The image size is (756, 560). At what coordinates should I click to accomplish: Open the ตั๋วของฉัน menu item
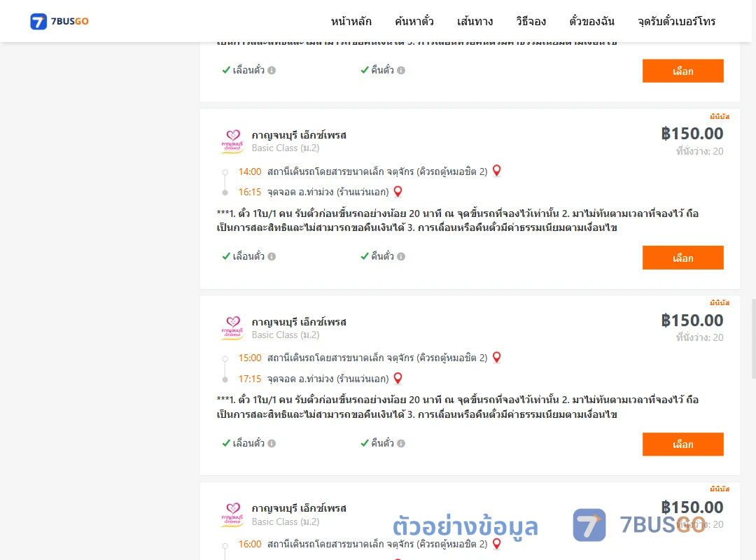[x=591, y=22]
